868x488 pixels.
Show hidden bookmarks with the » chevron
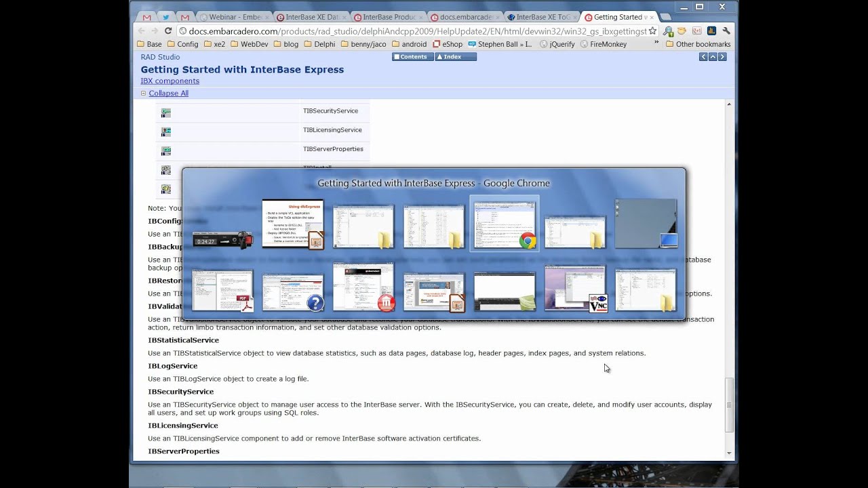click(656, 43)
